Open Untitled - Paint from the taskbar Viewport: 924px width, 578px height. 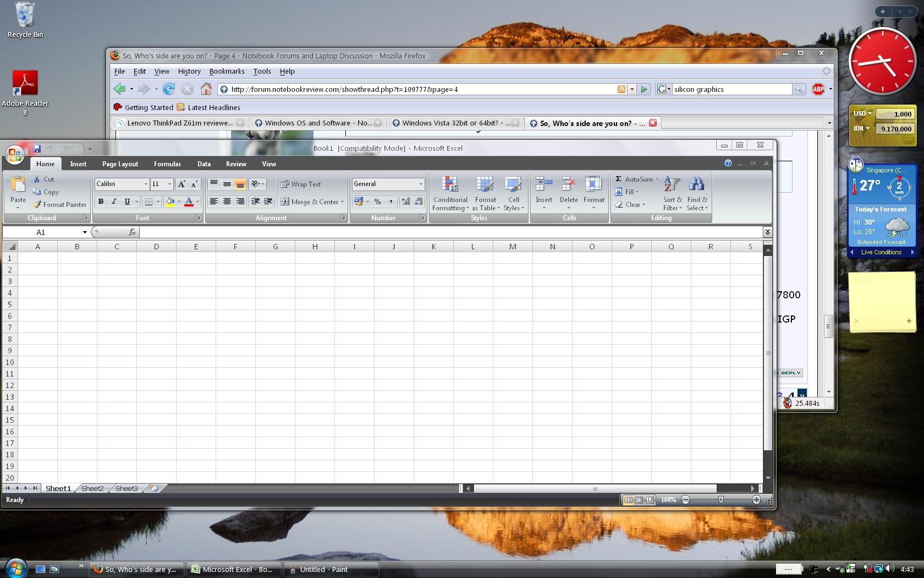331,569
